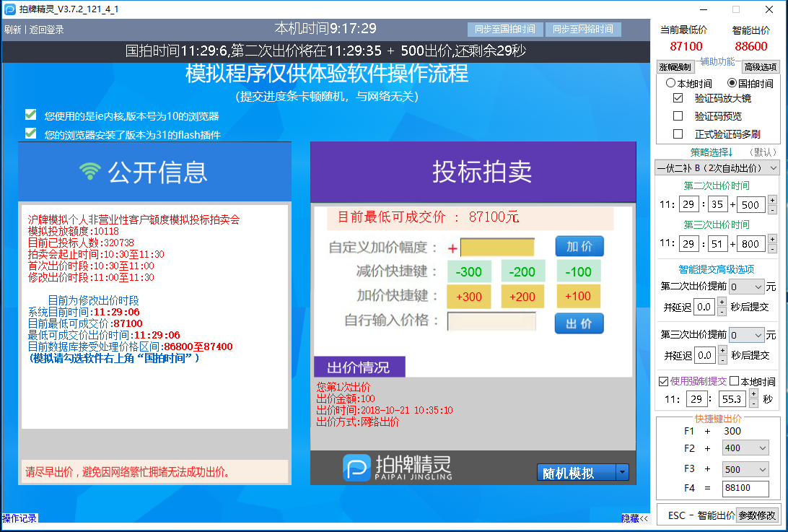Screen dimensions: 788x532
Task: Click the 智能提交高级选项 heading
Action: point(716,269)
